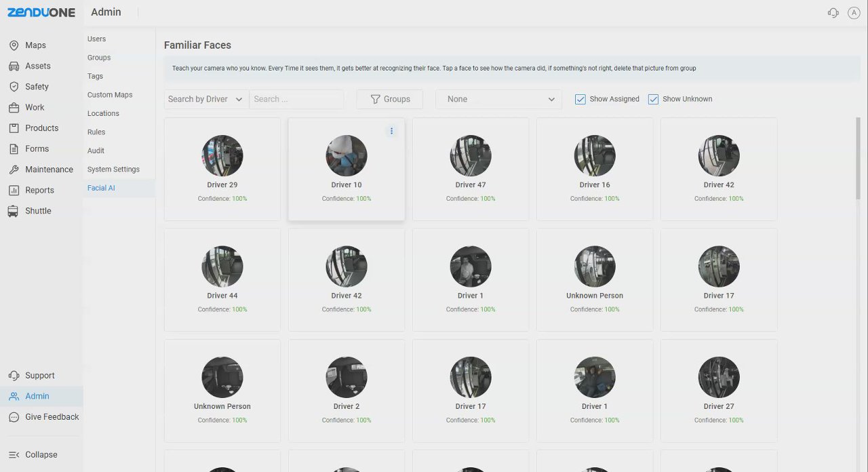The height and width of the screenshot is (472, 868).
Task: Open the three-dot menu on Driver 10 card
Action: [391, 131]
